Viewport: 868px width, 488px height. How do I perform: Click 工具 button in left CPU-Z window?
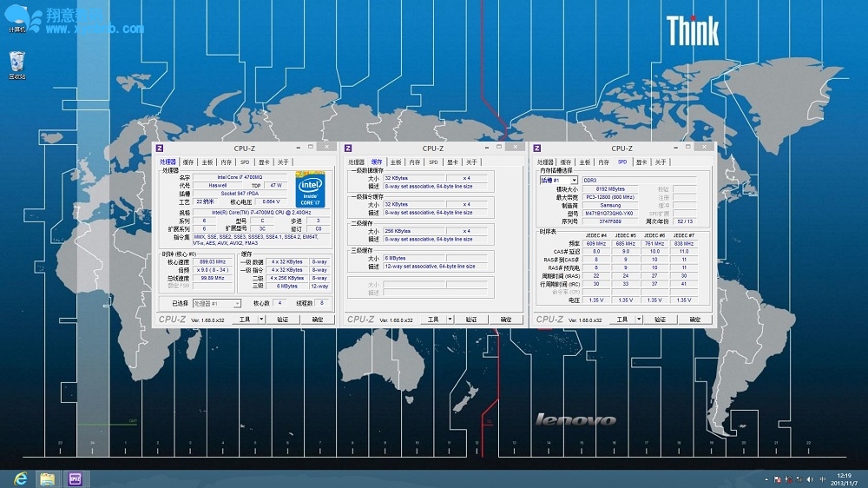245,320
